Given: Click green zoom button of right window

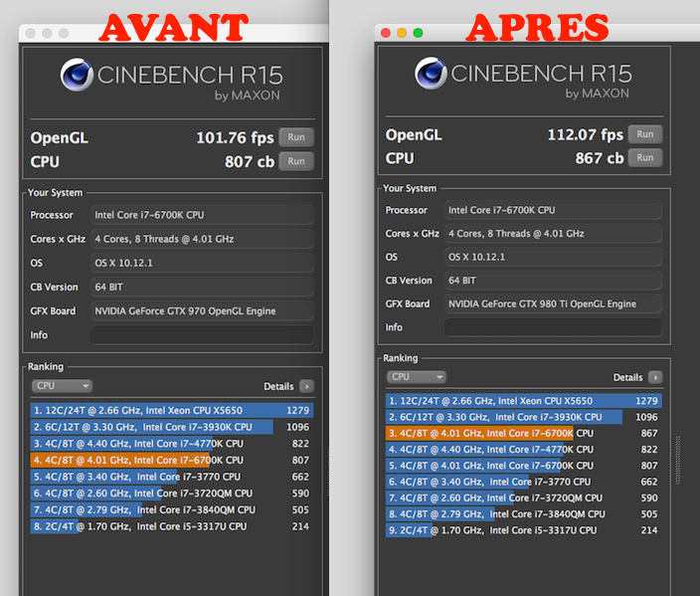Looking at the screenshot, I should click(418, 33).
